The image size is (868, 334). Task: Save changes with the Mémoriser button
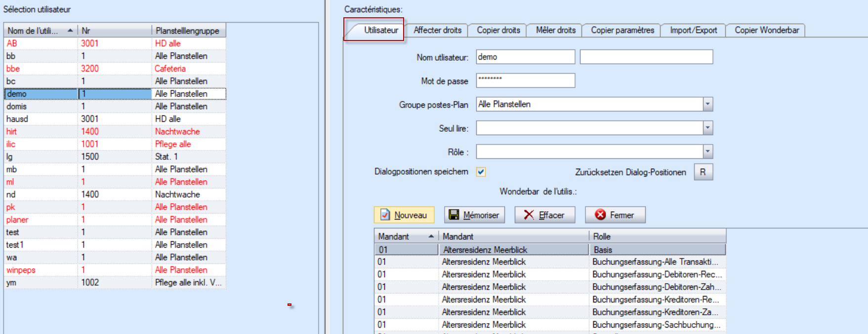click(474, 215)
